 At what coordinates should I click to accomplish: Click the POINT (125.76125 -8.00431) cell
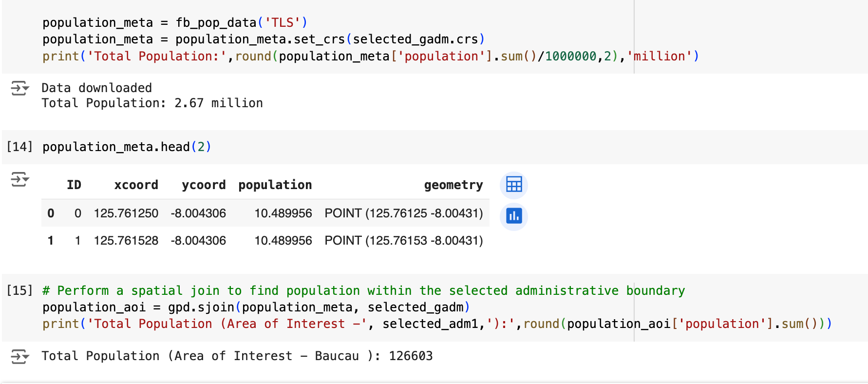pyautogui.click(x=403, y=213)
